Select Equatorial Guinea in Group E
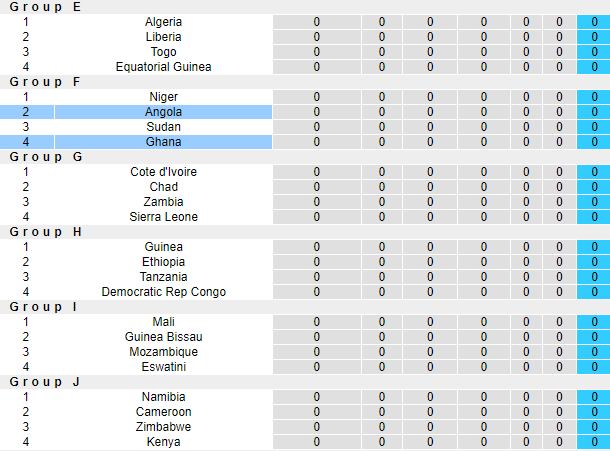610x451 pixels. (163, 67)
